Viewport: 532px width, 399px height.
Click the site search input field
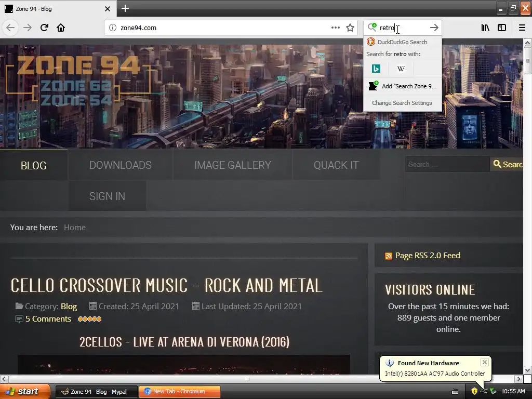point(447,164)
